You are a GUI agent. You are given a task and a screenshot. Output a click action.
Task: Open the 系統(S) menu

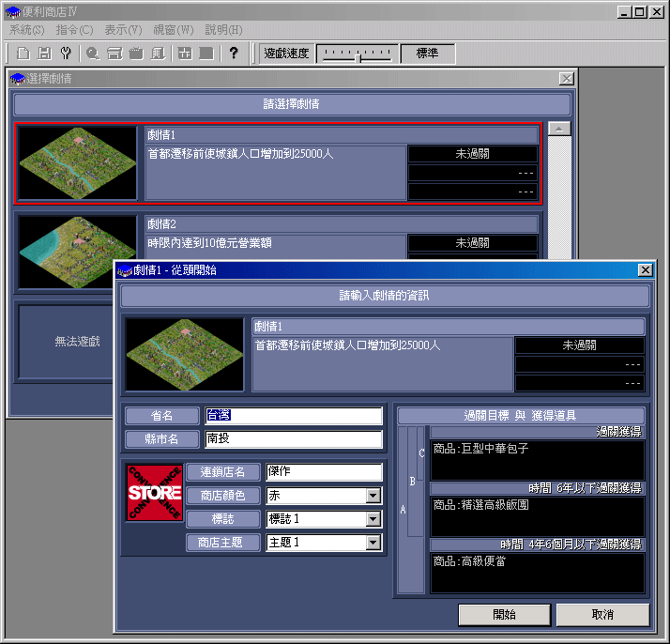[x=26, y=30]
